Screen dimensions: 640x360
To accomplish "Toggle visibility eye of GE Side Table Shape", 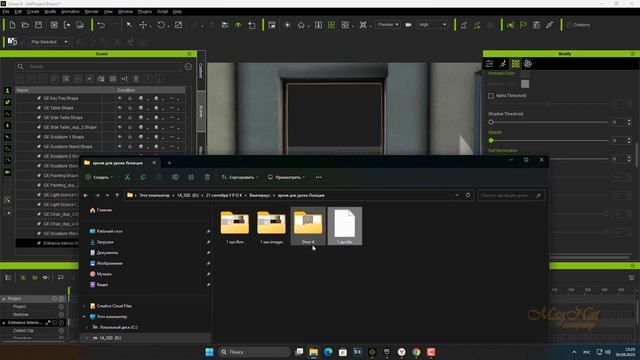I will point(120,118).
